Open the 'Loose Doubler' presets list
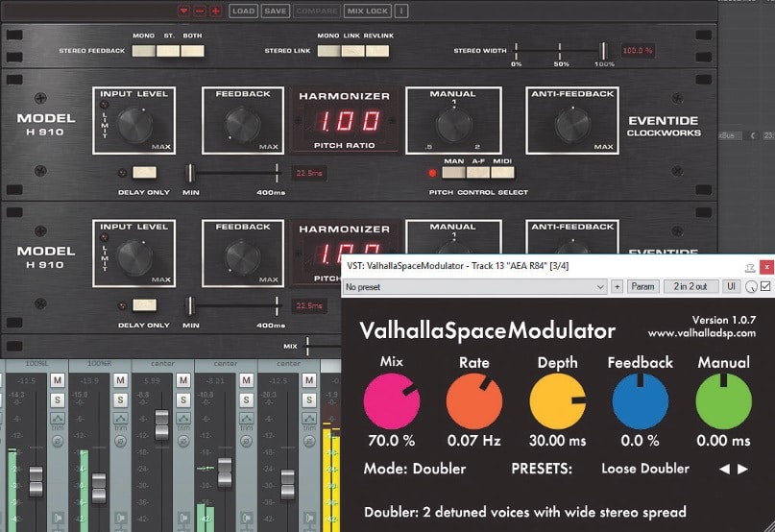Screen dimensions: 775x532 pos(645,469)
